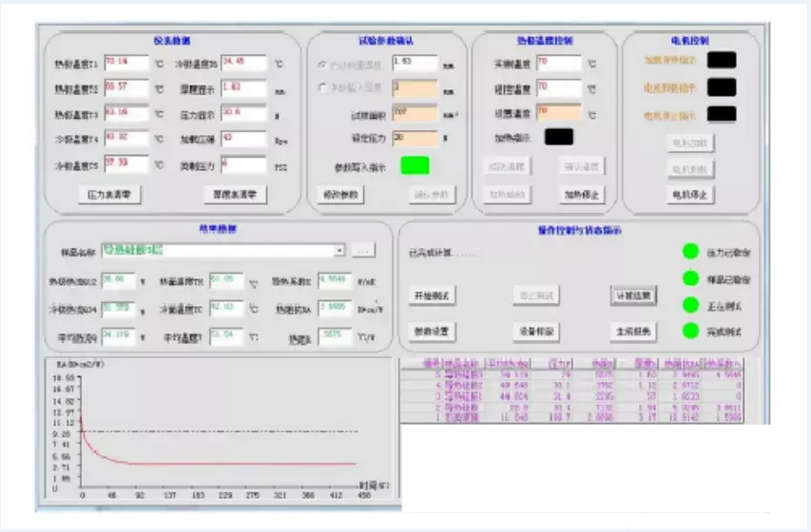Click the green pressure-stable status light
The image size is (811, 532).
pos(691,253)
